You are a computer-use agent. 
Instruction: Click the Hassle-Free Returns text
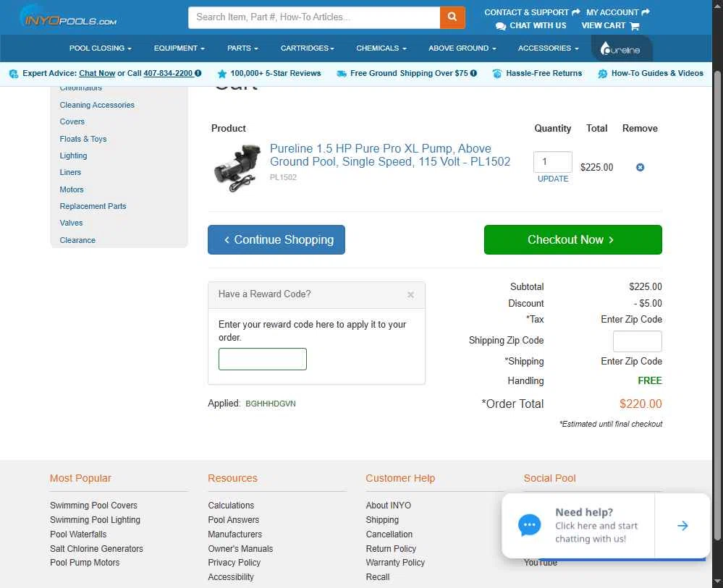(544, 73)
